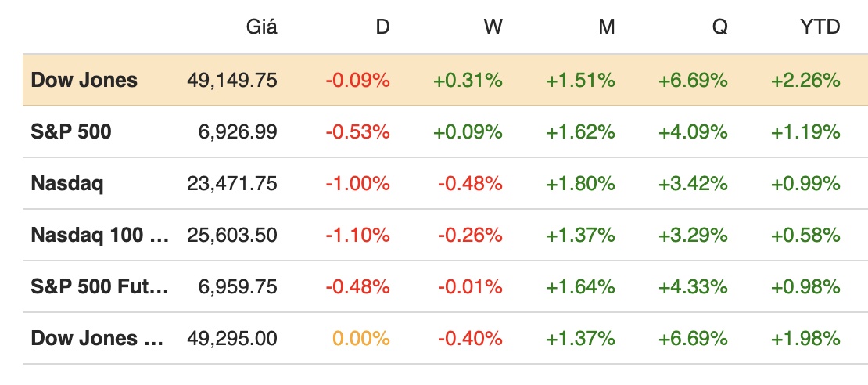Sort by the Q quarterly column header
The height and width of the screenshot is (385, 868).
click(719, 27)
